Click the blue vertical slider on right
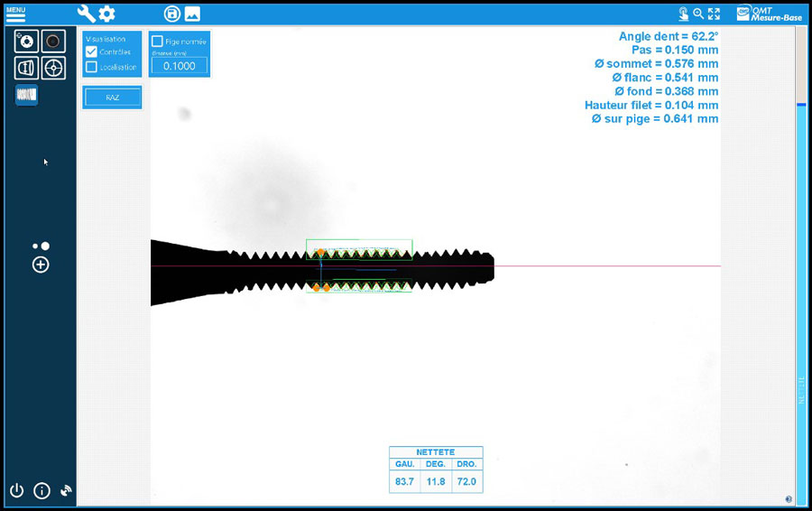 tap(800, 271)
